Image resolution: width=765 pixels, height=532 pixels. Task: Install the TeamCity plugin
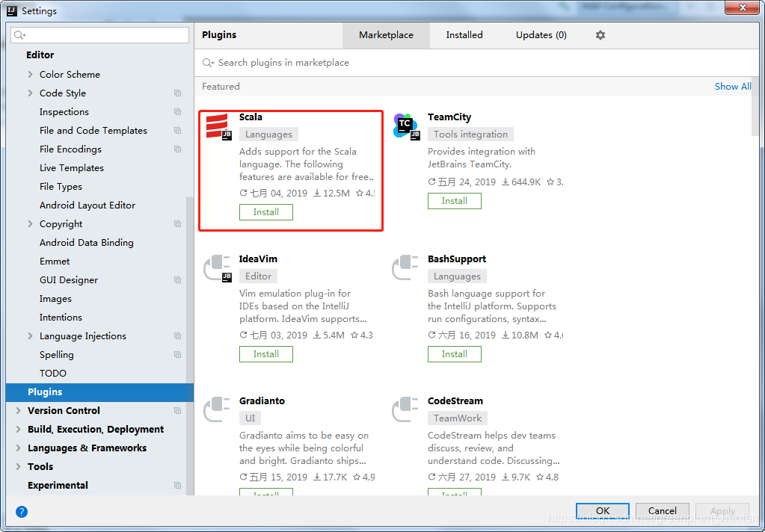click(x=454, y=201)
